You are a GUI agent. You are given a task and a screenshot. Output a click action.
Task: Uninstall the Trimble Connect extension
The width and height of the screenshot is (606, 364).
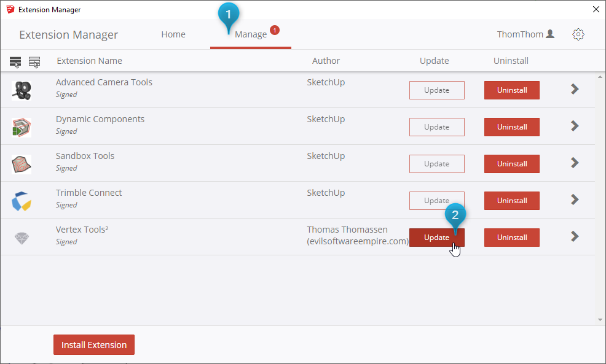click(512, 201)
